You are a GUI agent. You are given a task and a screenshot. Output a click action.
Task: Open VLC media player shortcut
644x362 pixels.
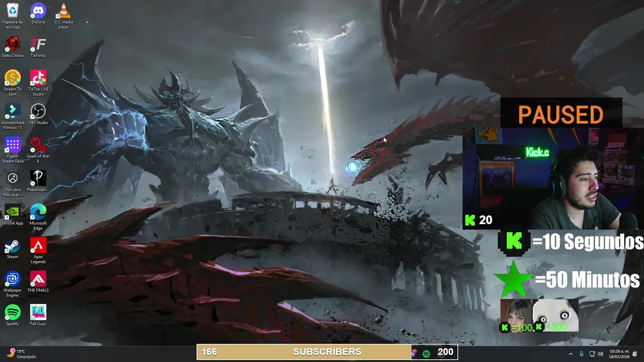tap(63, 16)
